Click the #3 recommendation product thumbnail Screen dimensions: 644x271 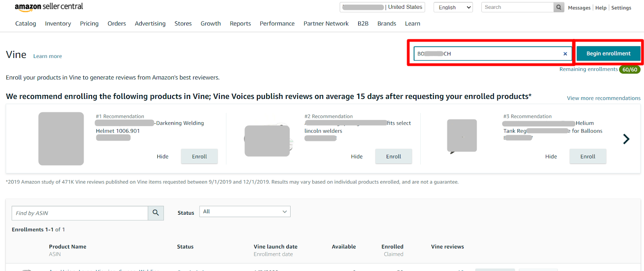coord(462,135)
